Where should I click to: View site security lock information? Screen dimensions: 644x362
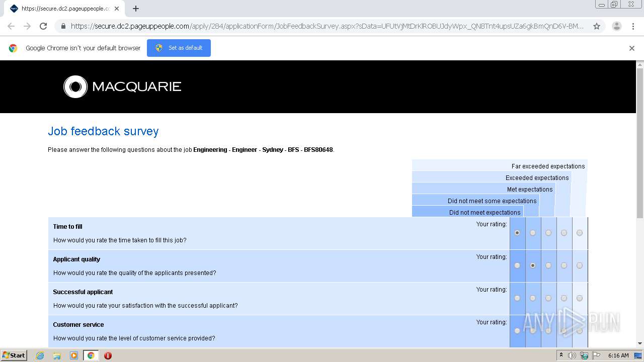coord(63,26)
